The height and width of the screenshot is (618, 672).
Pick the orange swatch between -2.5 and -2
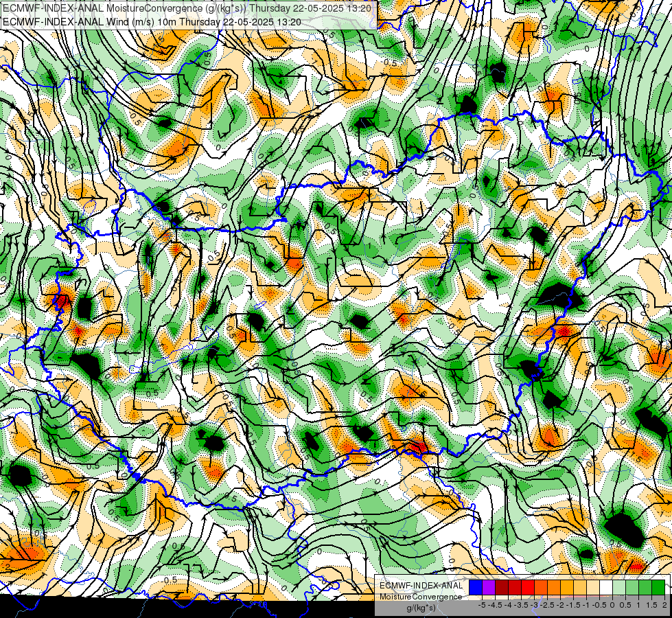(554, 587)
